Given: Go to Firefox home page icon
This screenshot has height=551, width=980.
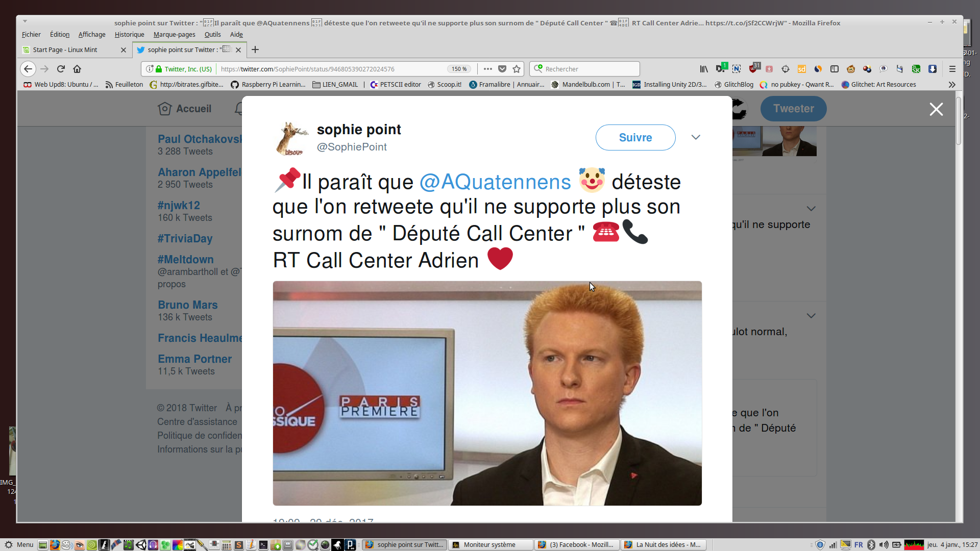Looking at the screenshot, I should pos(77,69).
